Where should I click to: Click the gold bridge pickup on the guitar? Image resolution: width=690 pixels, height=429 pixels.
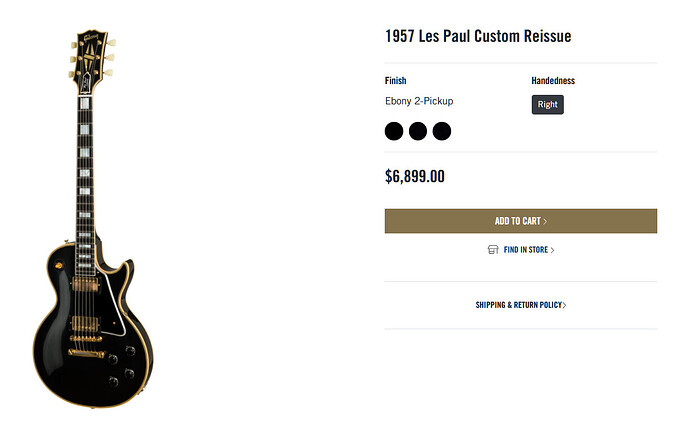(x=84, y=324)
